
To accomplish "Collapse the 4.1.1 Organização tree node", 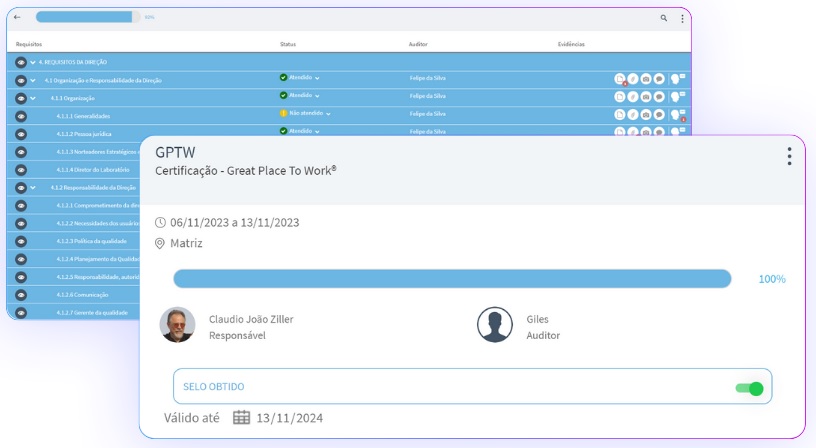I will pyautogui.click(x=33, y=98).
